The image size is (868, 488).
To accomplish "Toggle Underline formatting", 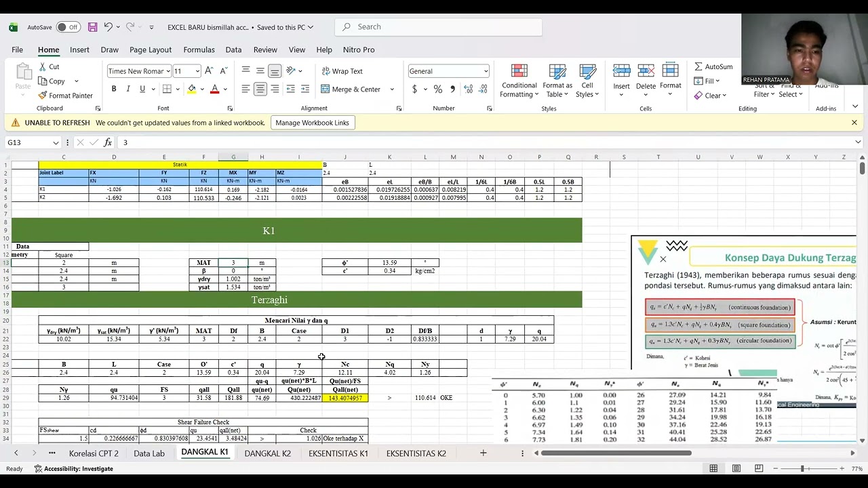I will [x=142, y=89].
